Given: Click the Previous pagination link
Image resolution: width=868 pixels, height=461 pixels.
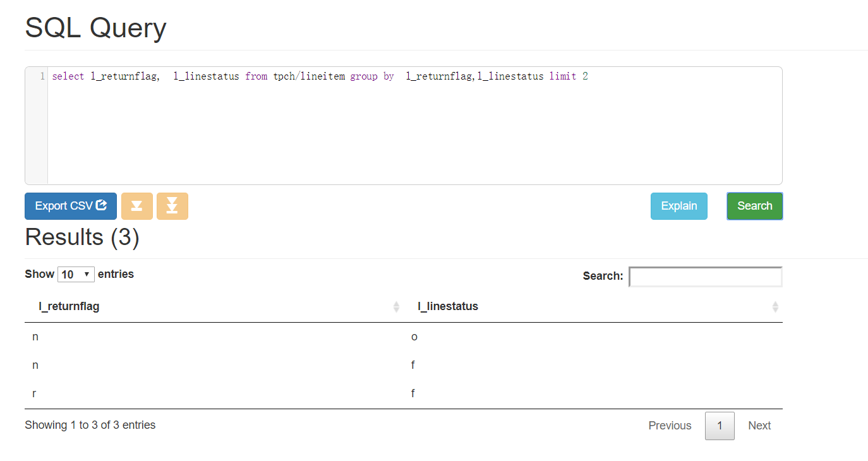Looking at the screenshot, I should 670,426.
